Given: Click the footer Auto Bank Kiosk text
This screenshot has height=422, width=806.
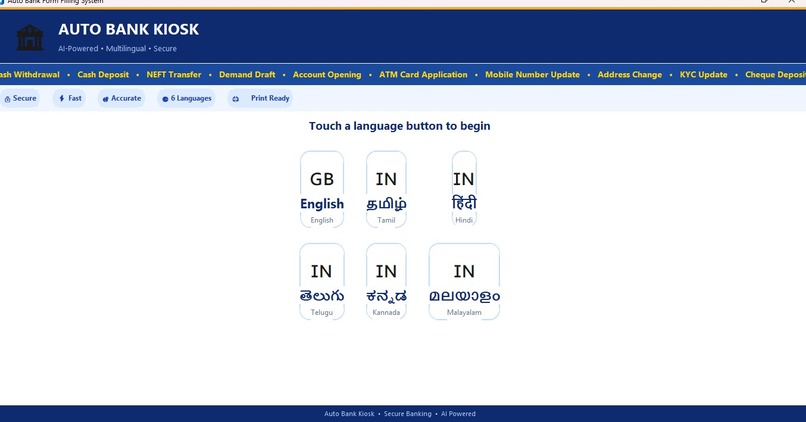Looking at the screenshot, I should [x=349, y=414].
